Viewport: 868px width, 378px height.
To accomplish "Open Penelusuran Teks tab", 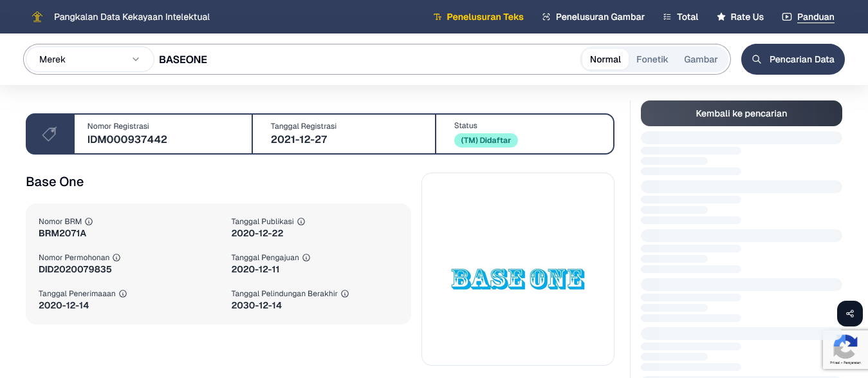I will click(x=478, y=17).
